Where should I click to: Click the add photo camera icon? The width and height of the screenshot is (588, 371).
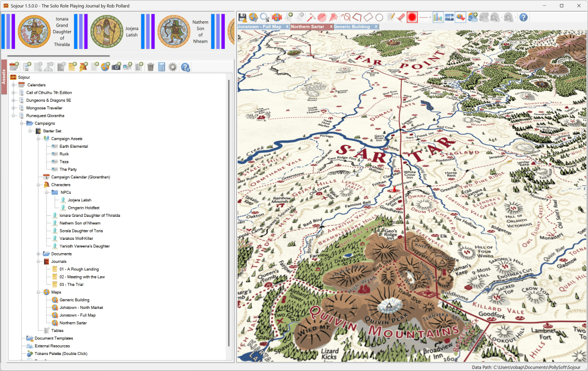(117, 67)
